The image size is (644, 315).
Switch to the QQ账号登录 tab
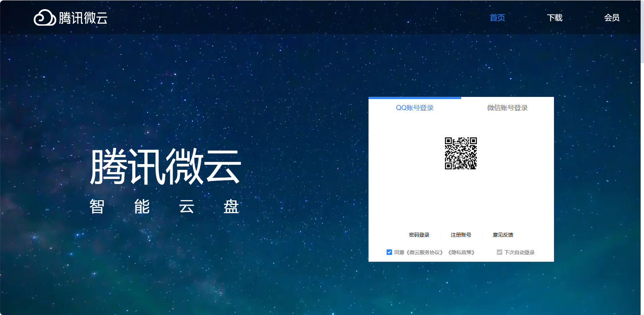(415, 108)
